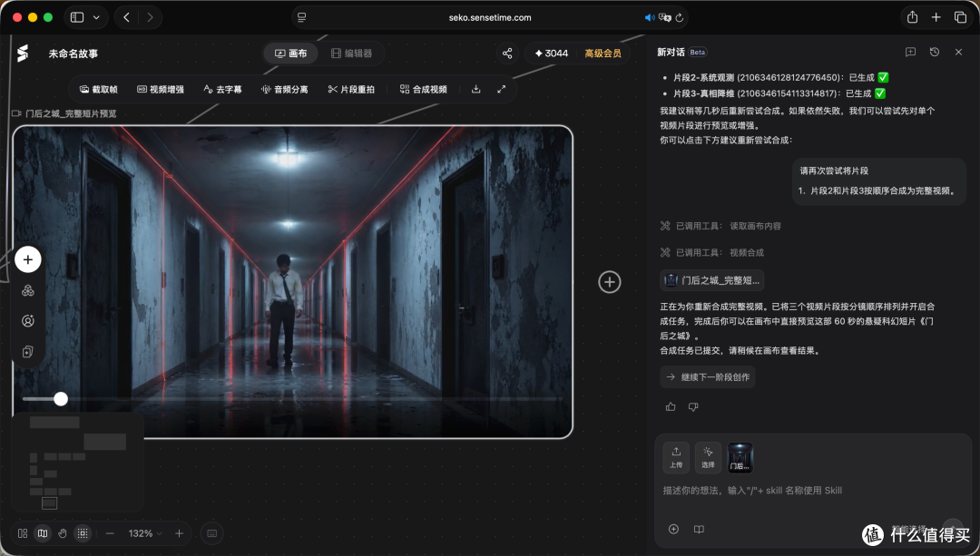This screenshot has width=980, height=556.
Task: Click 已调用工具: 读取画布内容 line
Action: 720,226
